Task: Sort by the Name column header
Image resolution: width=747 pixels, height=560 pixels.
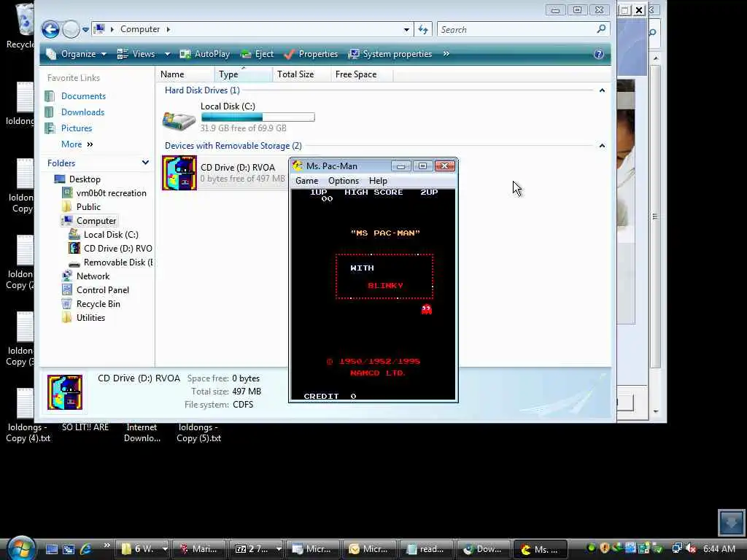Action: click(185, 74)
